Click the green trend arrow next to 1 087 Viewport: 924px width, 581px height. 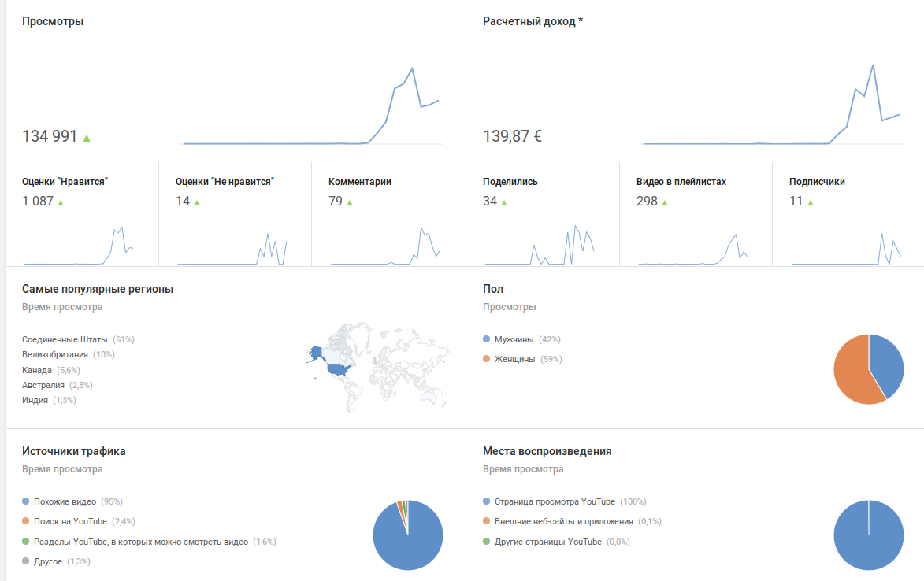click(x=61, y=202)
